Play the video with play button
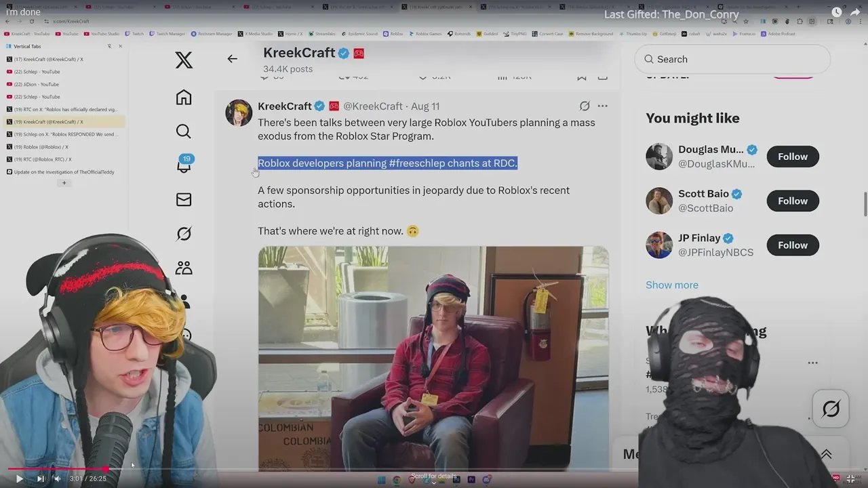The width and height of the screenshot is (868, 488). point(19,479)
